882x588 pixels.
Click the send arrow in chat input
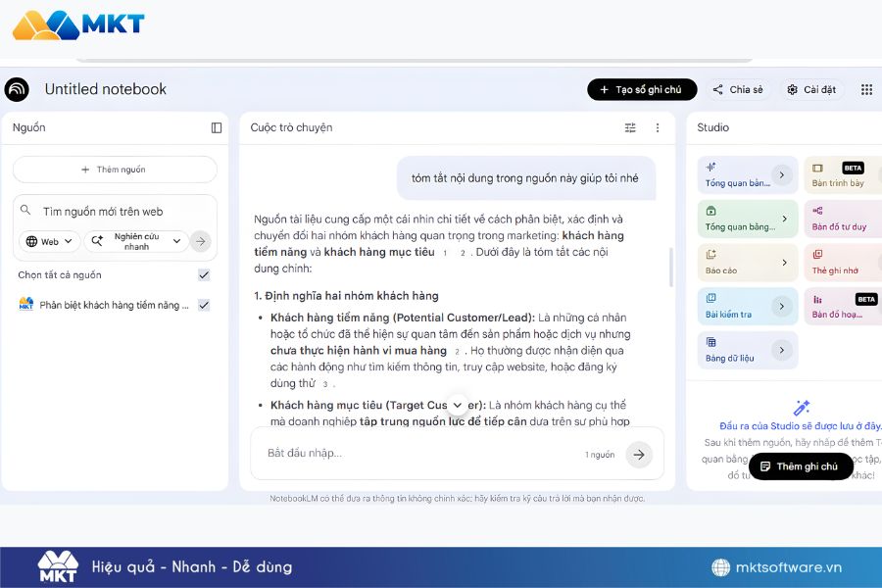pyautogui.click(x=639, y=454)
